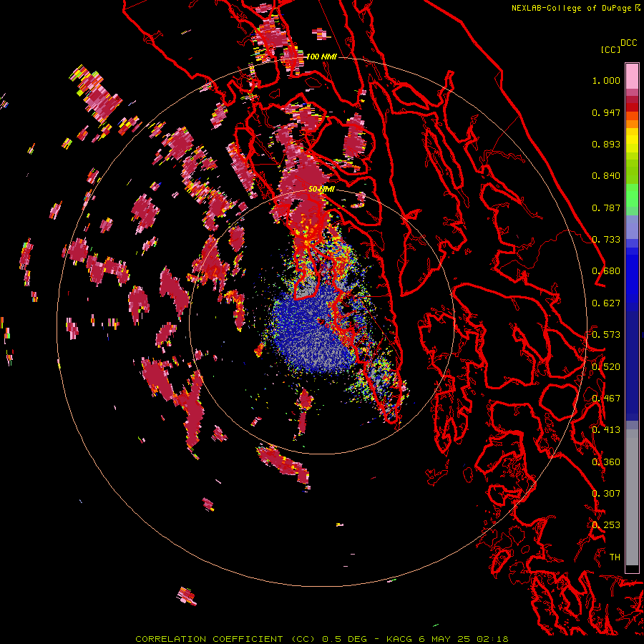644x644 pixels.
Task: Pick the pink swatch atop color bar
Action: click(x=632, y=77)
